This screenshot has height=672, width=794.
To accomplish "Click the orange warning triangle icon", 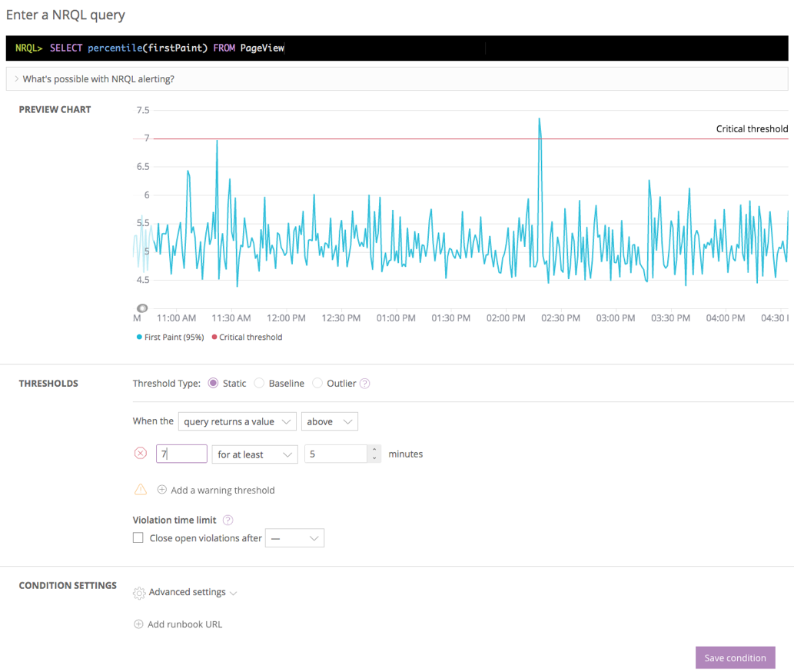I will pos(140,489).
